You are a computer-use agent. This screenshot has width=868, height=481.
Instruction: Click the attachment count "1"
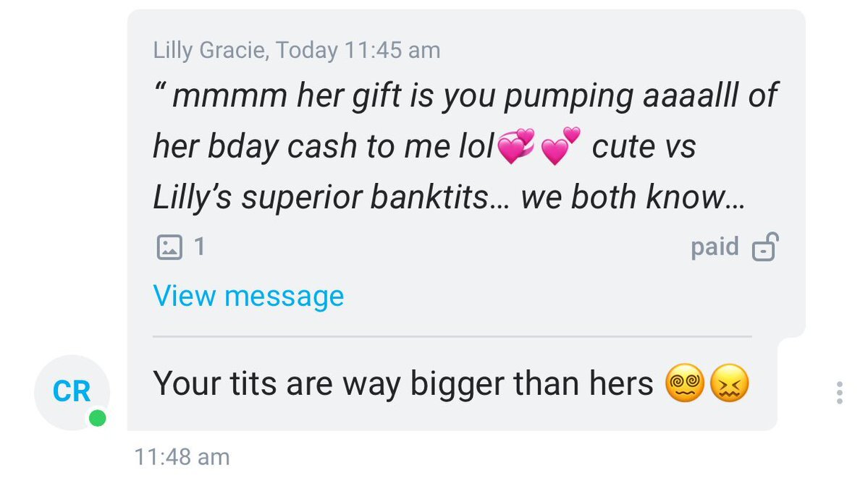(199, 248)
